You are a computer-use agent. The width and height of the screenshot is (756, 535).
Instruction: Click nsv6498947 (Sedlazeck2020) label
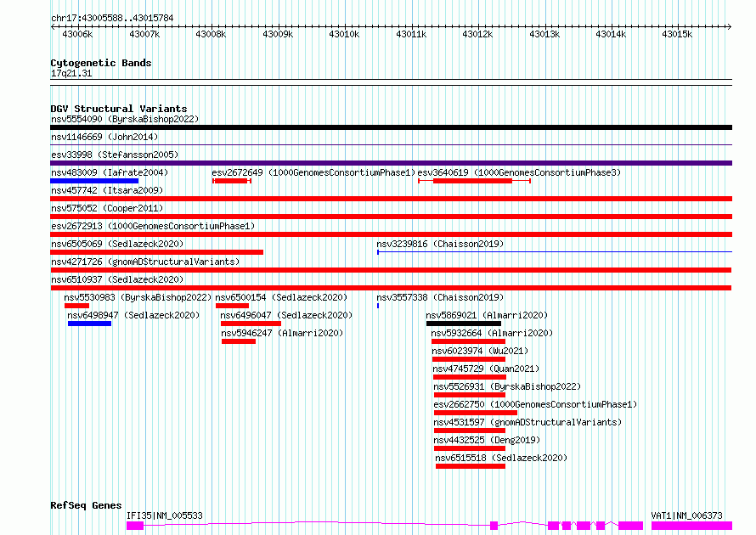tap(133, 315)
